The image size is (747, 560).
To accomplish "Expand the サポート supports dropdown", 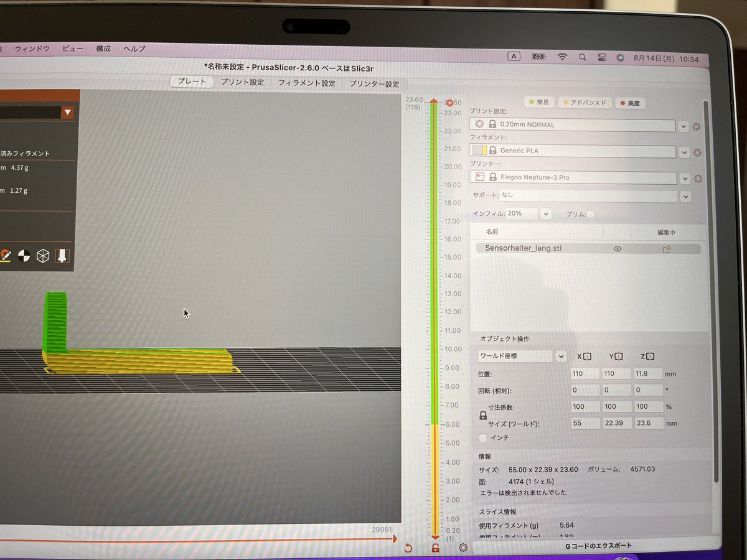I will click(x=685, y=197).
